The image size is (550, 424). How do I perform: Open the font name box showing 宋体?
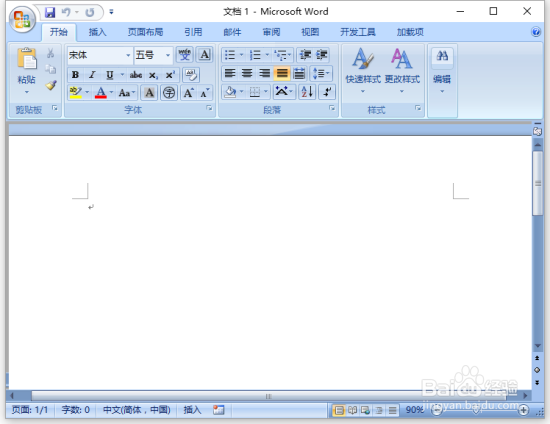click(x=100, y=55)
